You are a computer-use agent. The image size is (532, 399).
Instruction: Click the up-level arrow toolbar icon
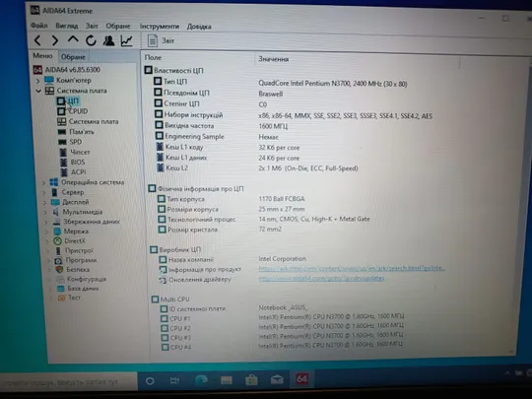73,39
